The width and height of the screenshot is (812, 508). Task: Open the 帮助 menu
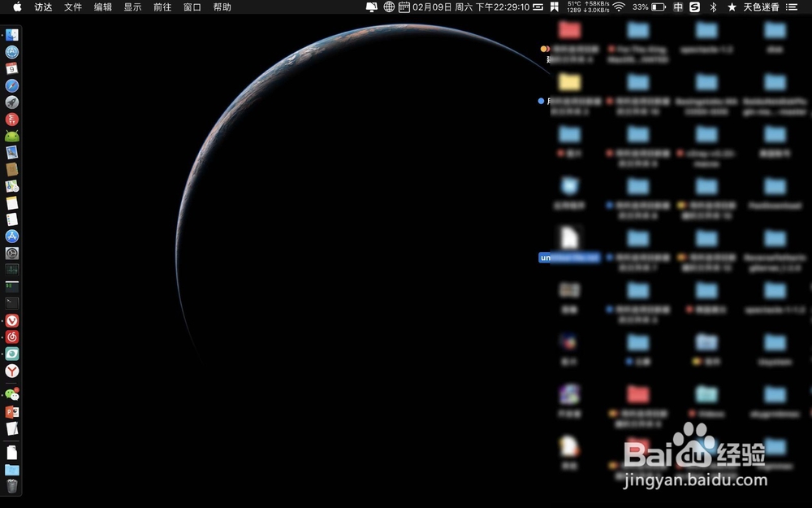tap(222, 7)
